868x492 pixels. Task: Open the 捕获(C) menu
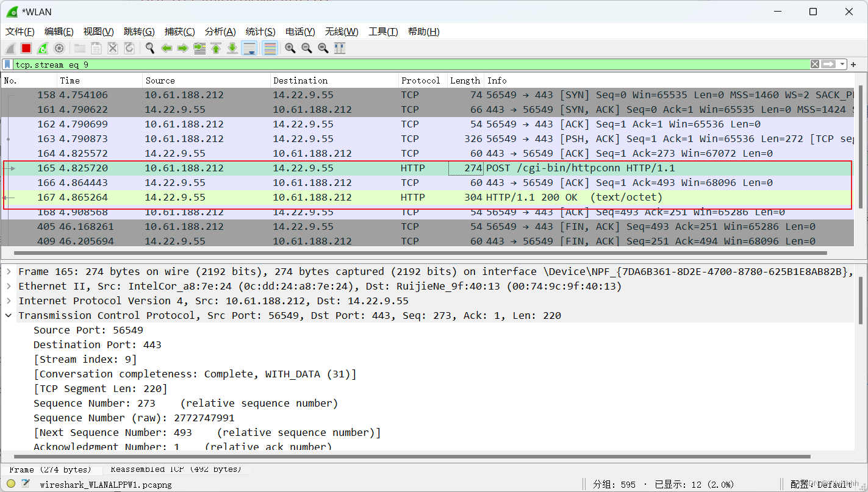tap(180, 32)
